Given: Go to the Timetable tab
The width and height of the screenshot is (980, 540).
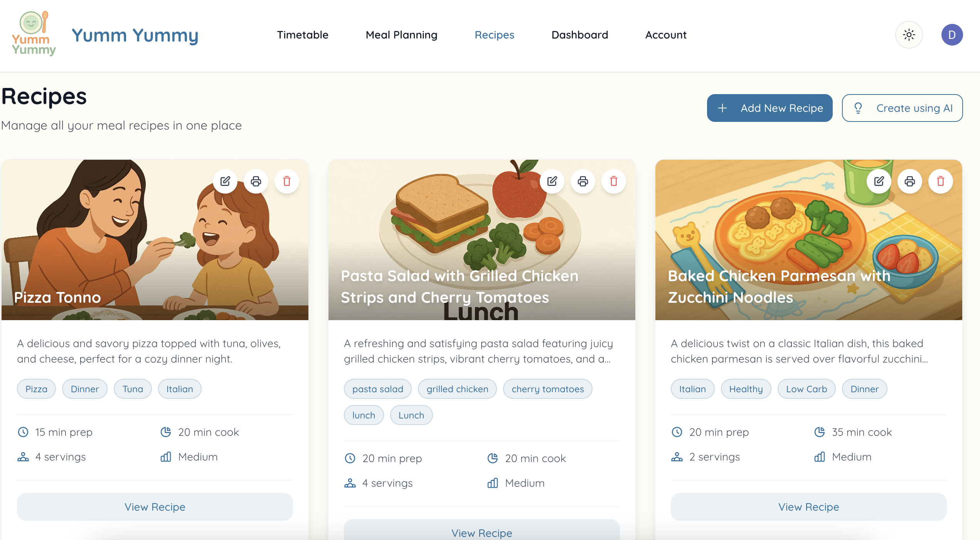Looking at the screenshot, I should pyautogui.click(x=303, y=35).
